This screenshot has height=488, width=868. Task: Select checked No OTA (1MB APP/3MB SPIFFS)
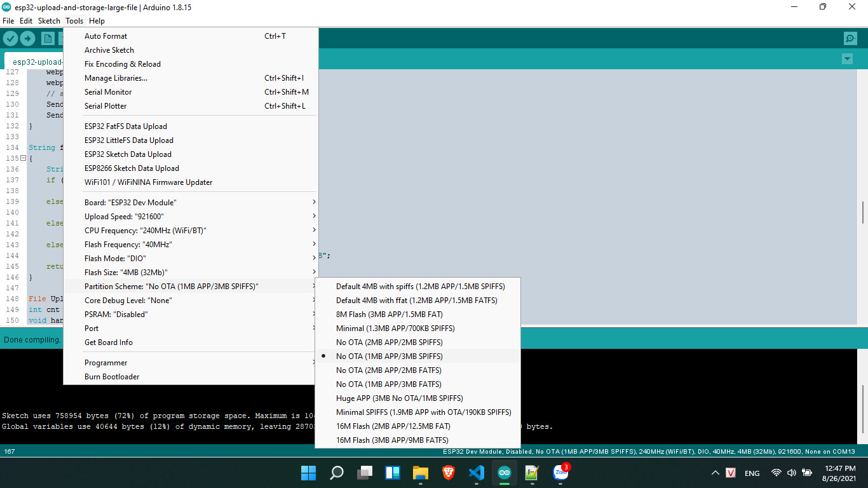417,356
